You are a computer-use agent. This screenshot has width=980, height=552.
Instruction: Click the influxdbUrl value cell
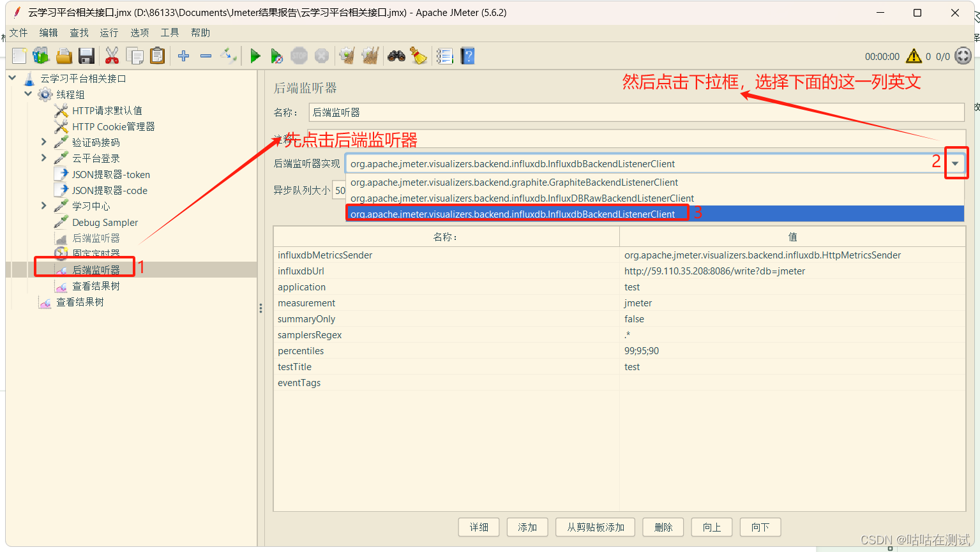coord(792,271)
